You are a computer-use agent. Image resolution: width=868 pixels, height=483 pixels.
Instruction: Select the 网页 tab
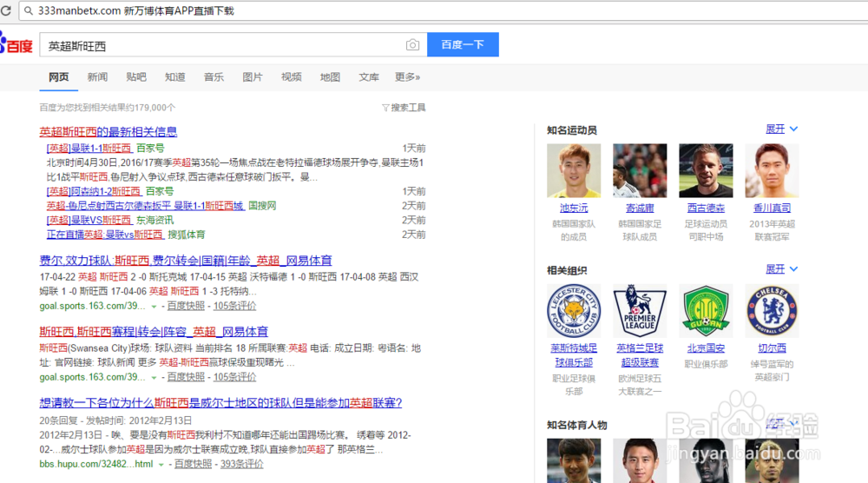click(x=59, y=77)
